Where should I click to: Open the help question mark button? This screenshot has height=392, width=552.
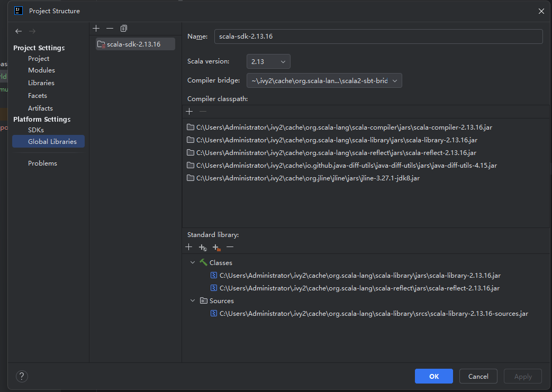(22, 376)
